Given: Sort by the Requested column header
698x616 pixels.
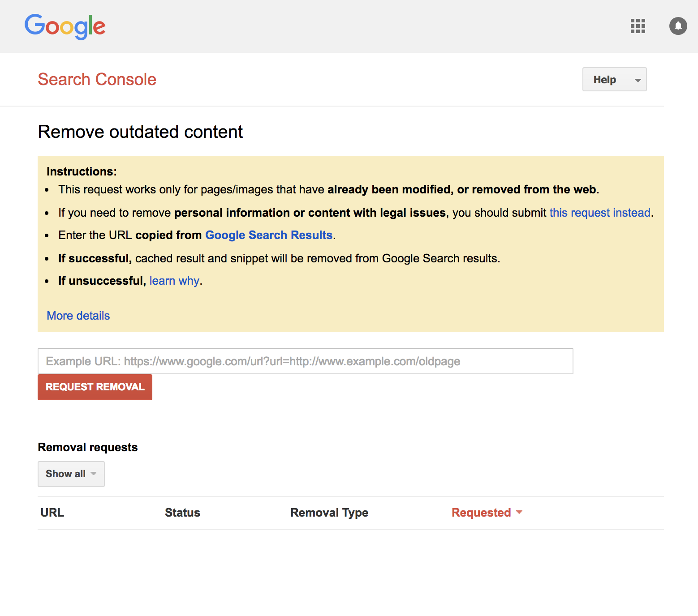Looking at the screenshot, I should (x=487, y=513).
